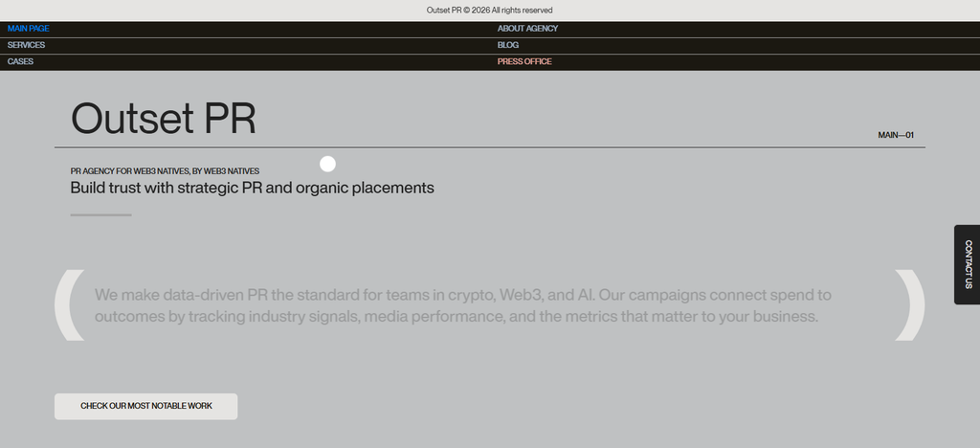Click 'Build trust with strategic PR' headline

252,188
